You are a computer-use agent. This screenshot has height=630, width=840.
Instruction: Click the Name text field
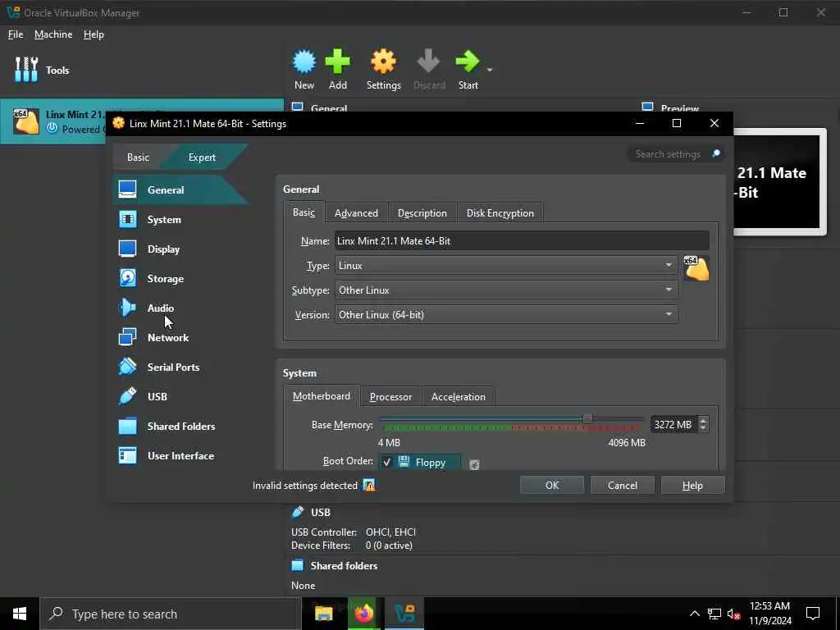(522, 241)
